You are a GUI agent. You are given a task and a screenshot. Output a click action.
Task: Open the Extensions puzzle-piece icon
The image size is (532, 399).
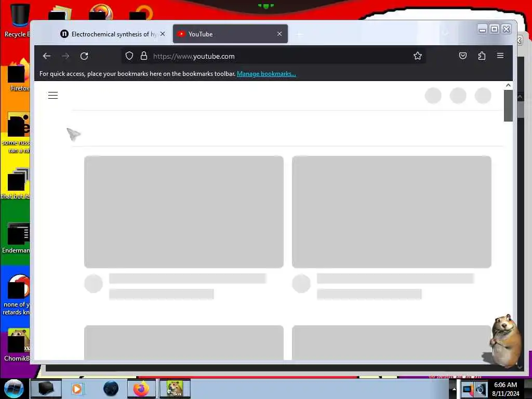click(482, 56)
